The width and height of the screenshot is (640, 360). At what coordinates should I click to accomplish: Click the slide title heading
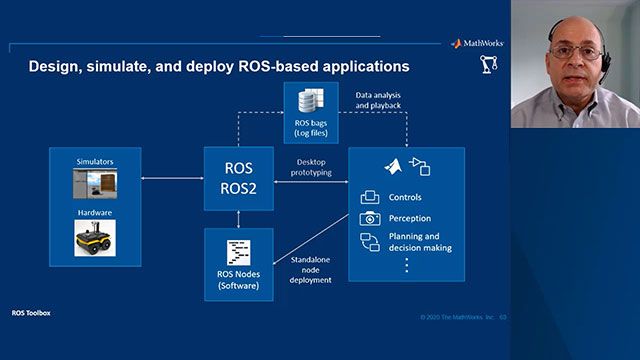tap(219, 67)
